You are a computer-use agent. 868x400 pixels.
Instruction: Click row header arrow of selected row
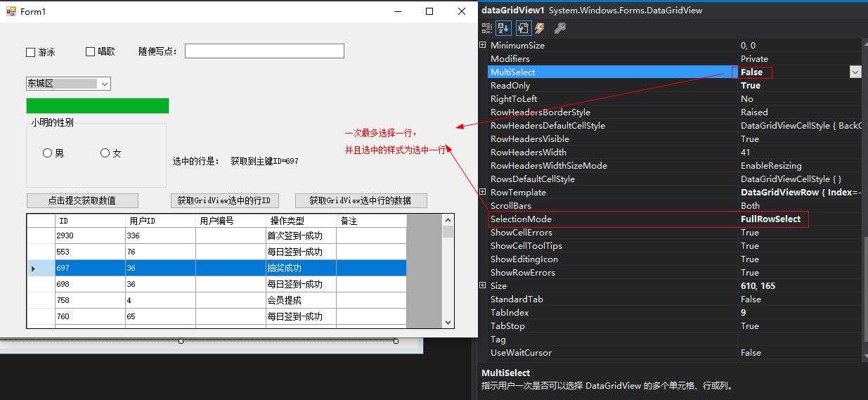point(41,268)
